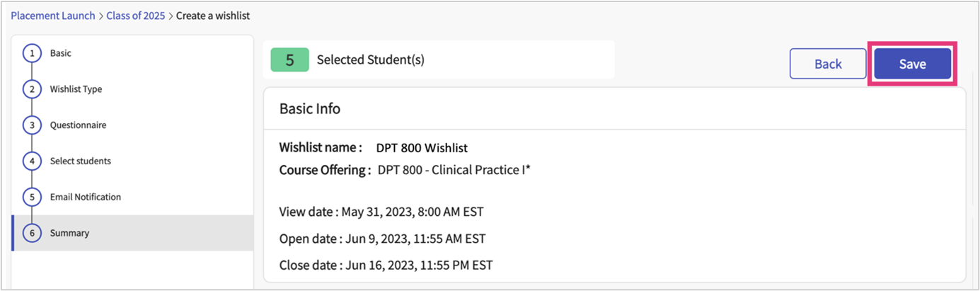
Task: Click the Save button
Action: 912,64
